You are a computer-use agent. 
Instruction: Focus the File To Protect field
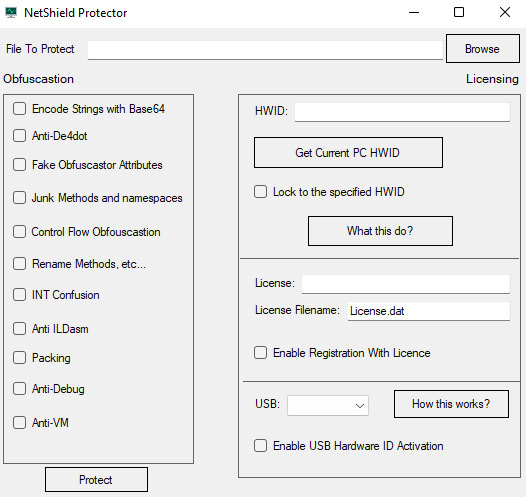[x=265, y=50]
